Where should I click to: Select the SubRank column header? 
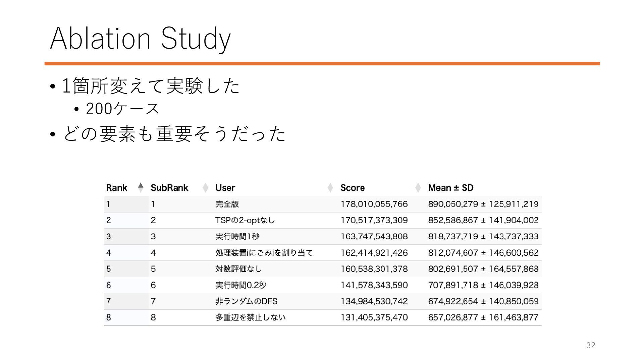coord(169,188)
